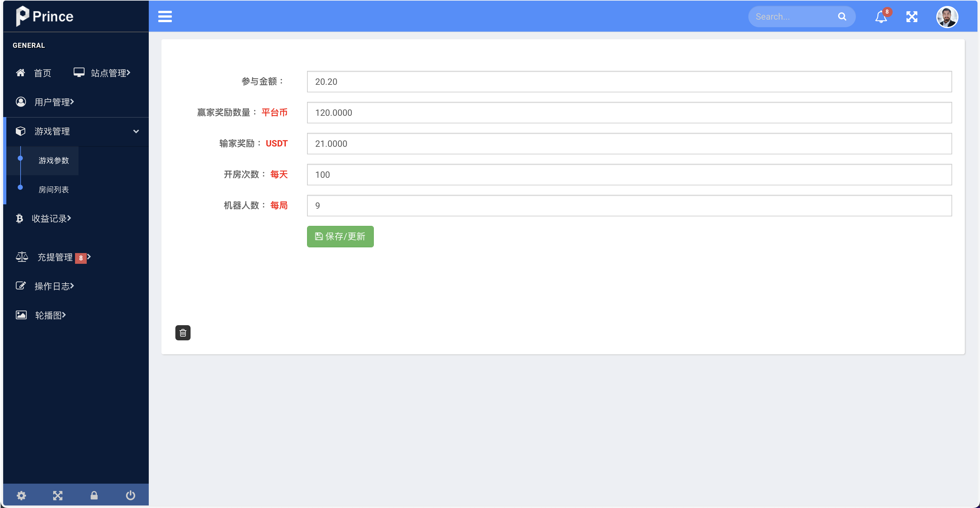Click the hamburger menu icon in header
Viewport: 980px width, 508px height.
pos(165,17)
